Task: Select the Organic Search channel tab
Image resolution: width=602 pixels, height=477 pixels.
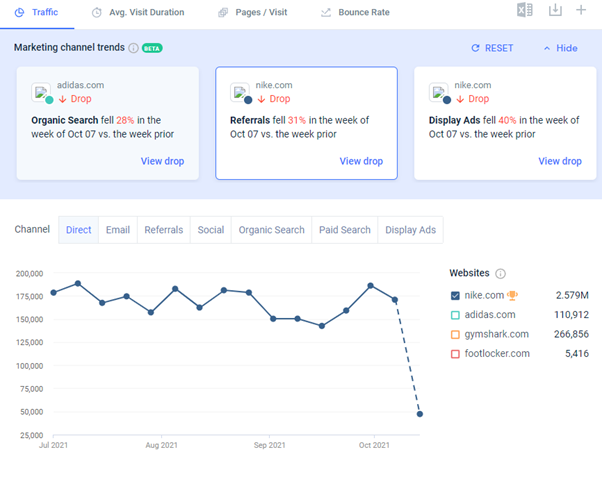Action: coord(271,230)
